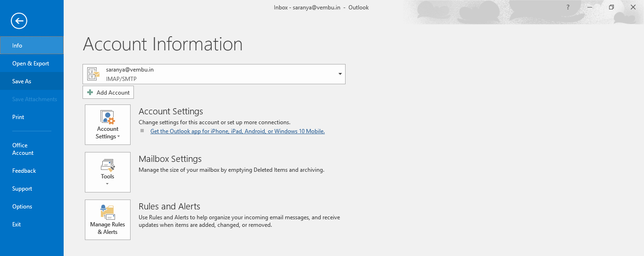The width and height of the screenshot is (644, 256).
Task: Follow the Get the Outlook app link
Action: pos(238,131)
